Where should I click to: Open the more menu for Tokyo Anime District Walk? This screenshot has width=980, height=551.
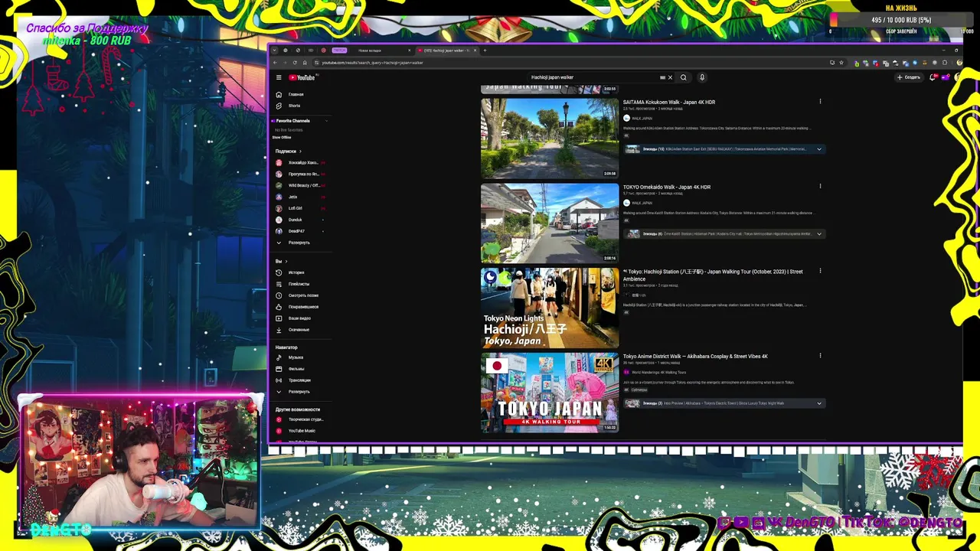coord(820,356)
